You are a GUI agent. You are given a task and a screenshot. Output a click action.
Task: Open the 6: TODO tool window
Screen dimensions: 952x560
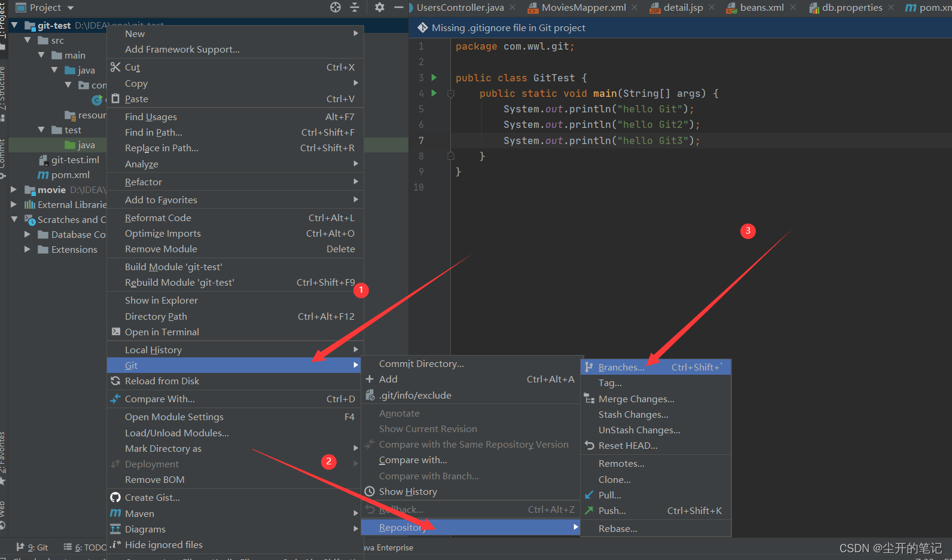click(85, 547)
